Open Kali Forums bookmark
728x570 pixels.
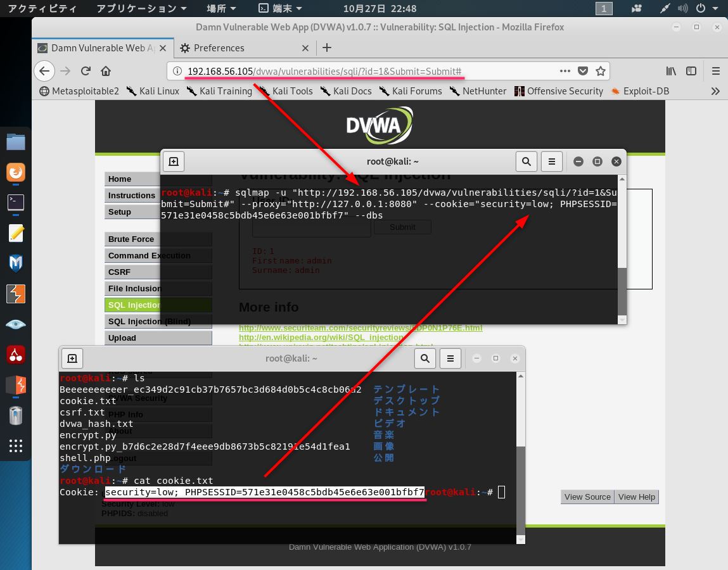pyautogui.click(x=411, y=91)
